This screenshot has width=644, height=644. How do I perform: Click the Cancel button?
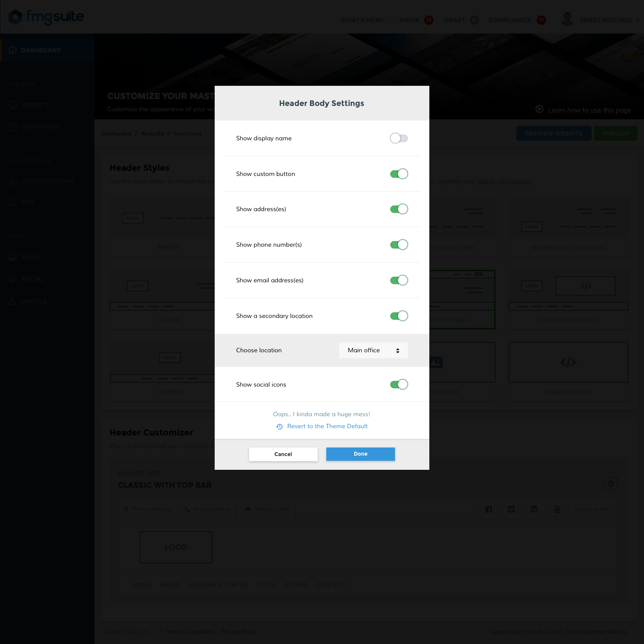[x=283, y=454]
